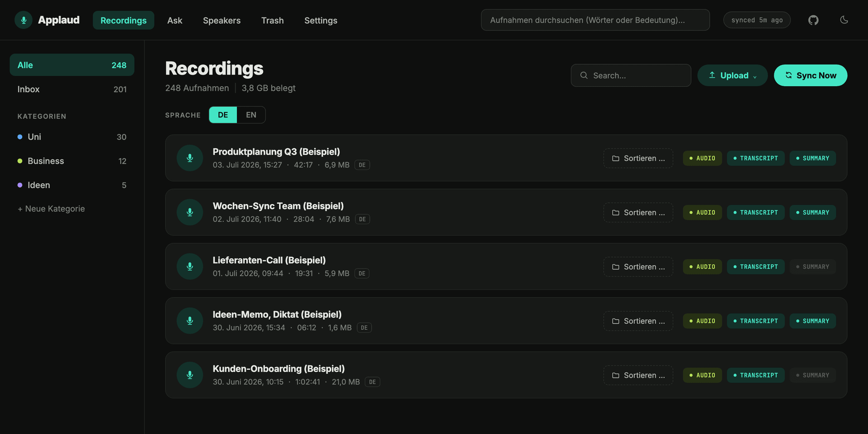868x434 pixels.
Task: Click the blue dot next to Uni
Action: click(x=20, y=137)
